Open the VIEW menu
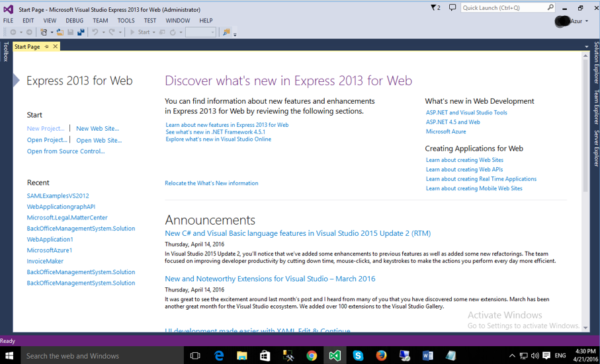 point(50,20)
